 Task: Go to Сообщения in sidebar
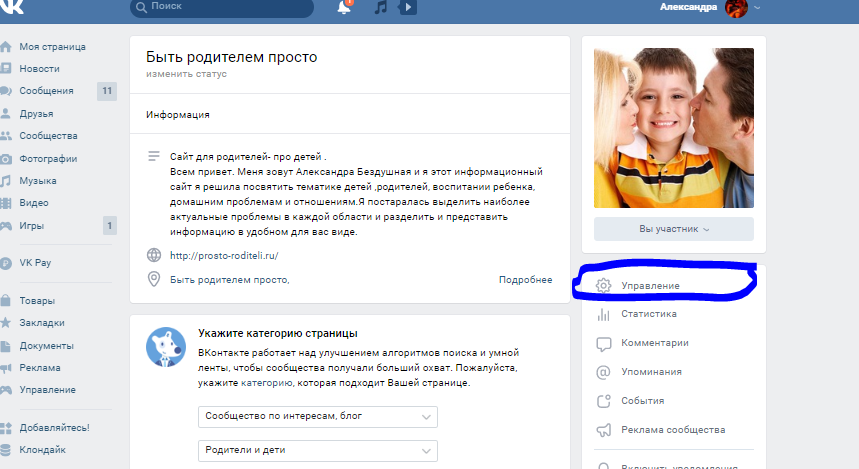(x=46, y=91)
